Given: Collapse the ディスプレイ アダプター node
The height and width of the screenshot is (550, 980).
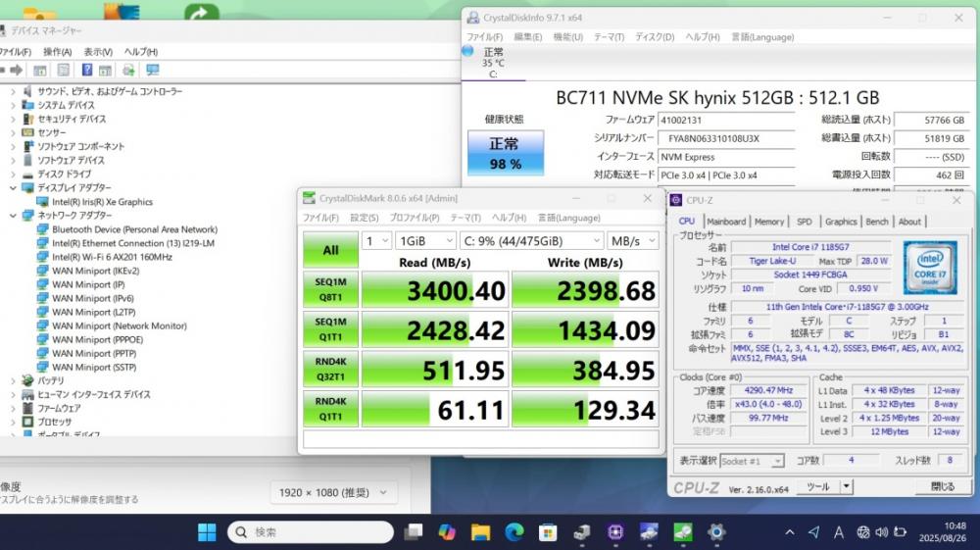Looking at the screenshot, I should click(13, 187).
